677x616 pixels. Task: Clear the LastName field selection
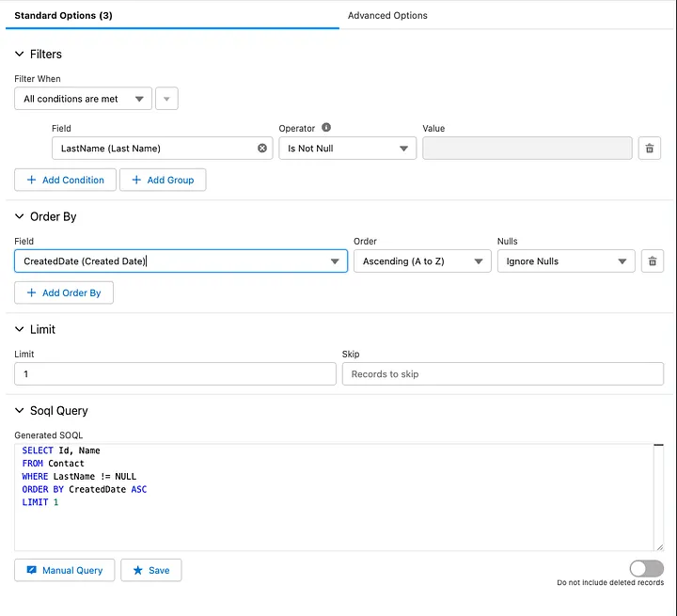(262, 149)
